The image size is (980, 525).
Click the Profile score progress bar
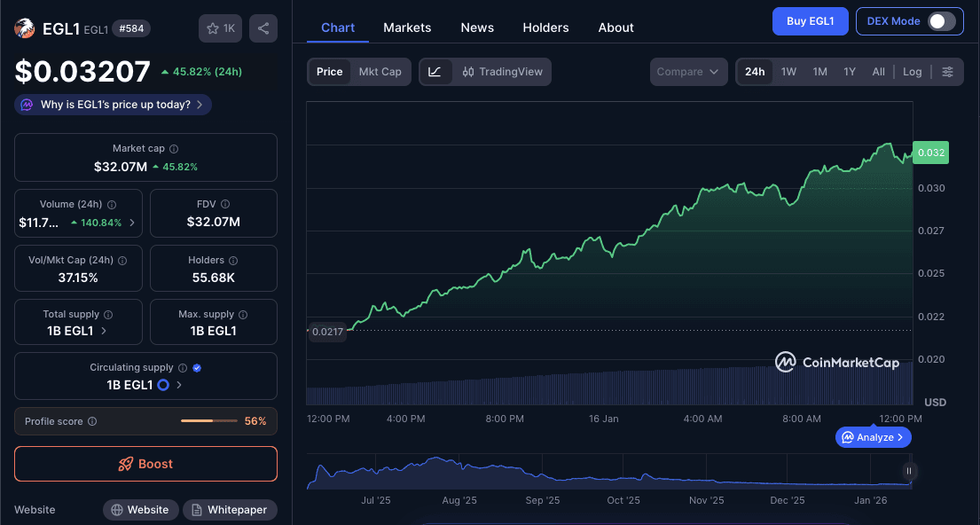[208, 421]
